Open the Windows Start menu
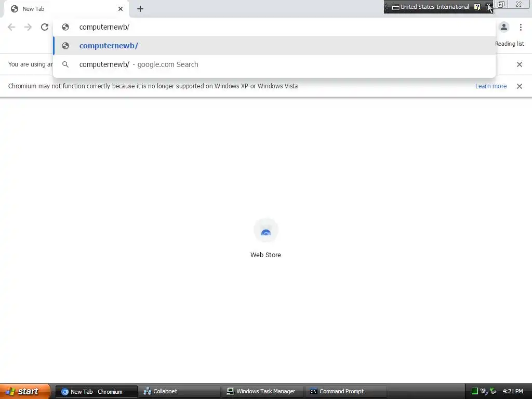This screenshot has width=532, height=399. 25,391
